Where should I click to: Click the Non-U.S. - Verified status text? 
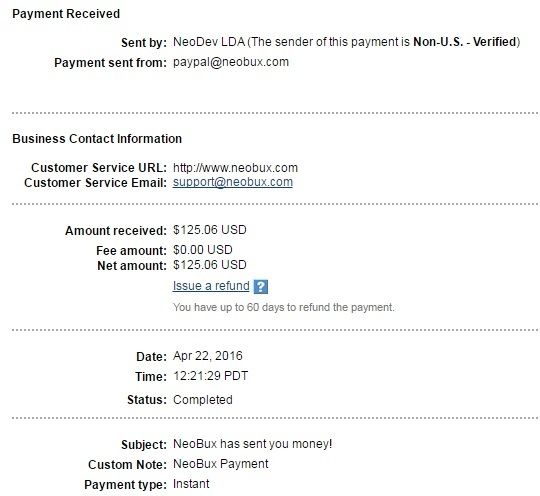pyautogui.click(x=465, y=42)
